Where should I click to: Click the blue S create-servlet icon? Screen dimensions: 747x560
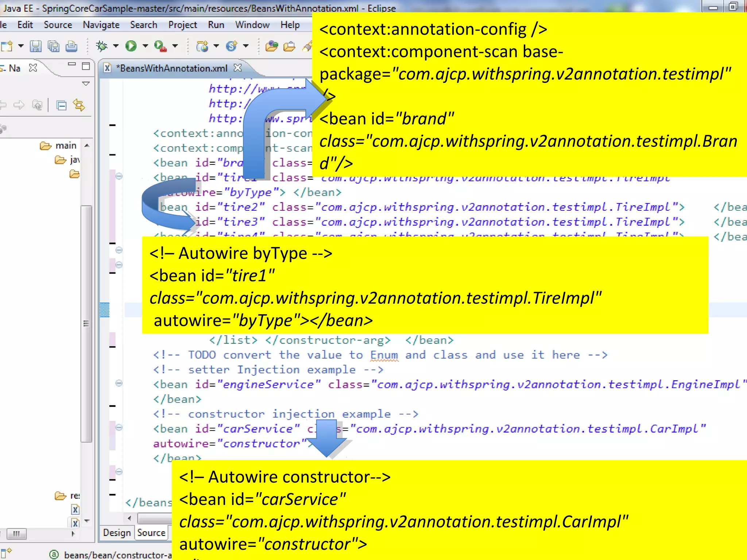click(232, 46)
